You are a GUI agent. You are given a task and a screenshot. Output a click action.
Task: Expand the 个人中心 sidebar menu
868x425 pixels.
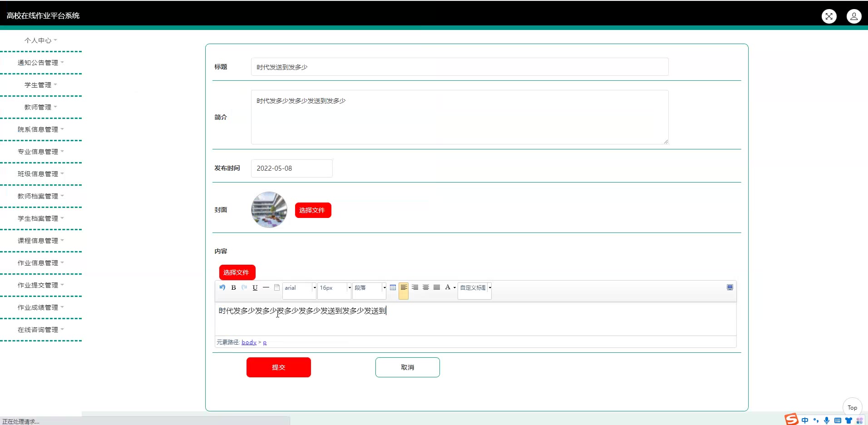tap(41, 40)
